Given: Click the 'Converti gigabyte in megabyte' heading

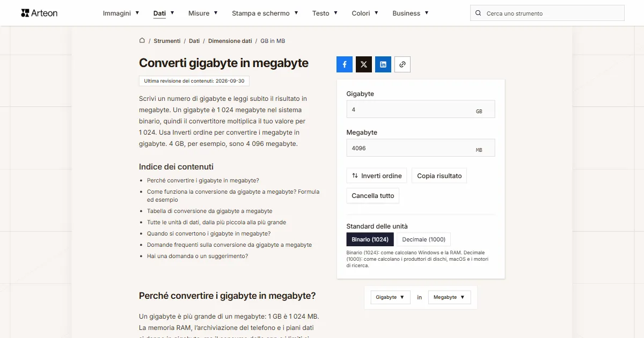Looking at the screenshot, I should click(224, 63).
